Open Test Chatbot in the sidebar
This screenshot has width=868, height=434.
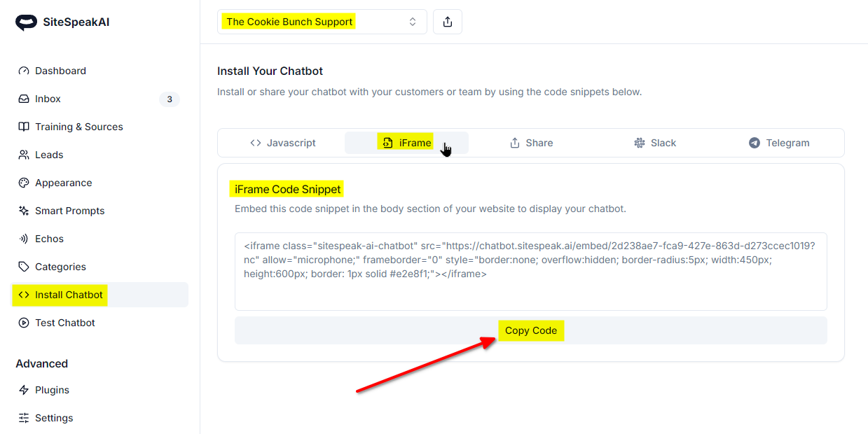point(65,323)
